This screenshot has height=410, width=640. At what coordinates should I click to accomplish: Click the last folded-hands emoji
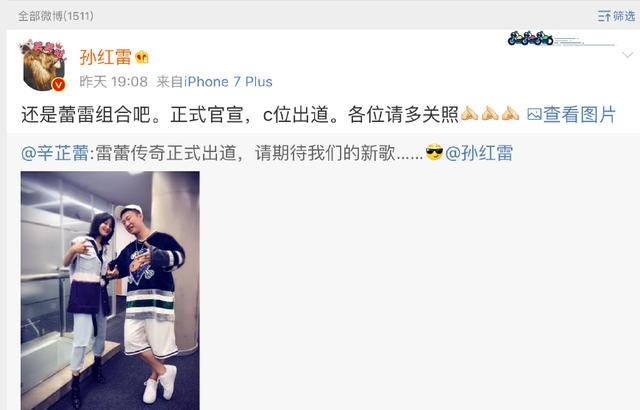(510, 114)
